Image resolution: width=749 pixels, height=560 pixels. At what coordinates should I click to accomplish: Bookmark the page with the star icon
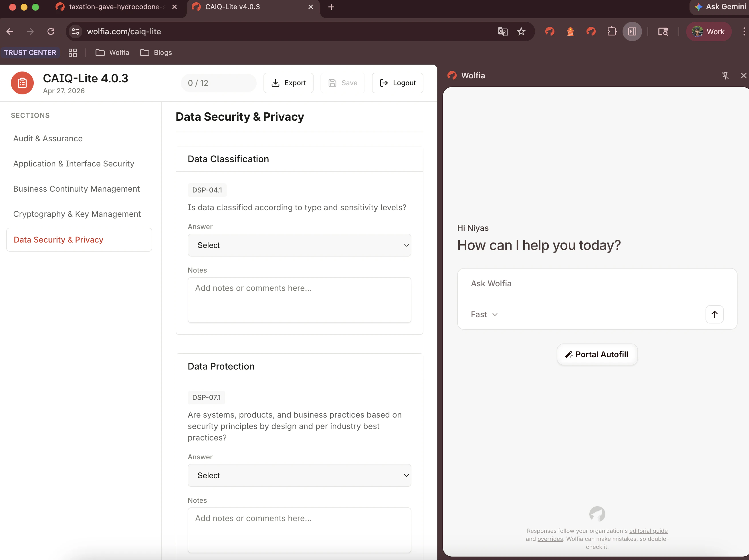(521, 31)
